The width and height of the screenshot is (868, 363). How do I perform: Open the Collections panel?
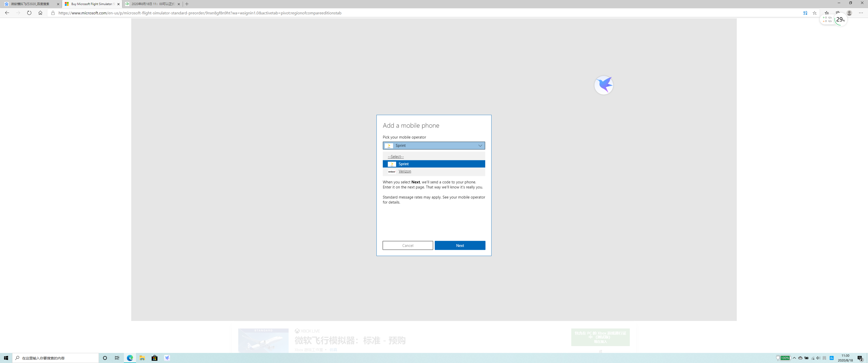click(x=838, y=12)
